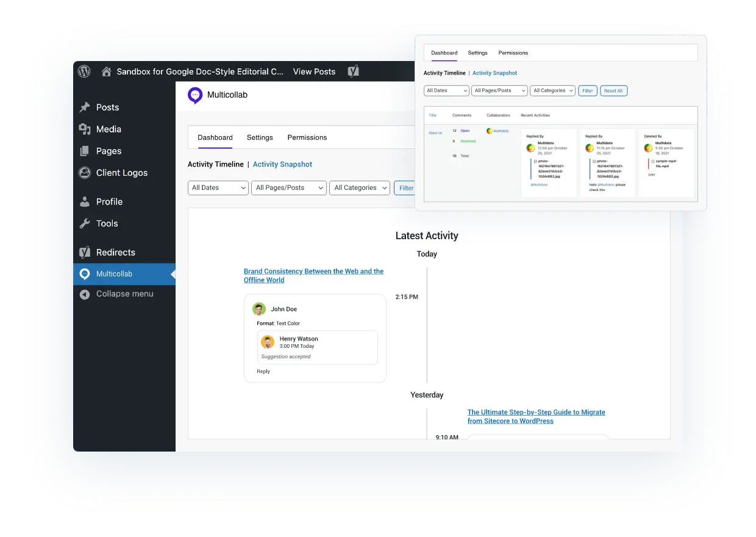
Task: Open Client Logos via its sidebar icon
Action: tap(85, 173)
